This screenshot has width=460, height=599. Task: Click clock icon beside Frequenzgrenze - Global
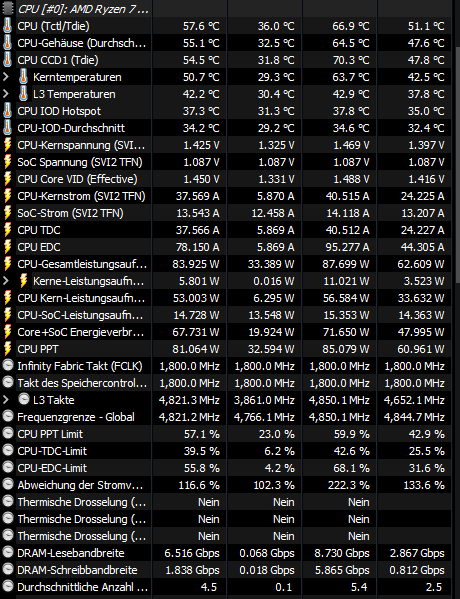point(8,416)
